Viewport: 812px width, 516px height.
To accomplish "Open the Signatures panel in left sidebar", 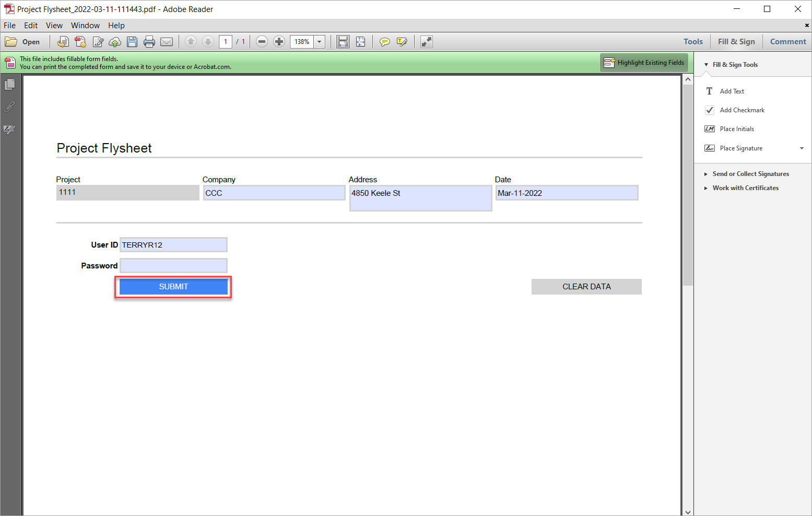I will (9, 130).
